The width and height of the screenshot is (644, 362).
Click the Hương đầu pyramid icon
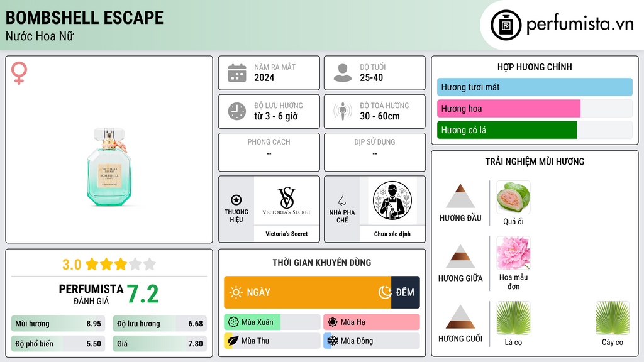[x=460, y=196]
